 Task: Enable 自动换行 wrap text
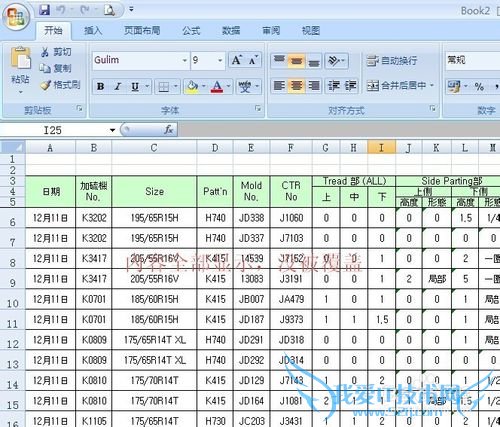[392, 61]
